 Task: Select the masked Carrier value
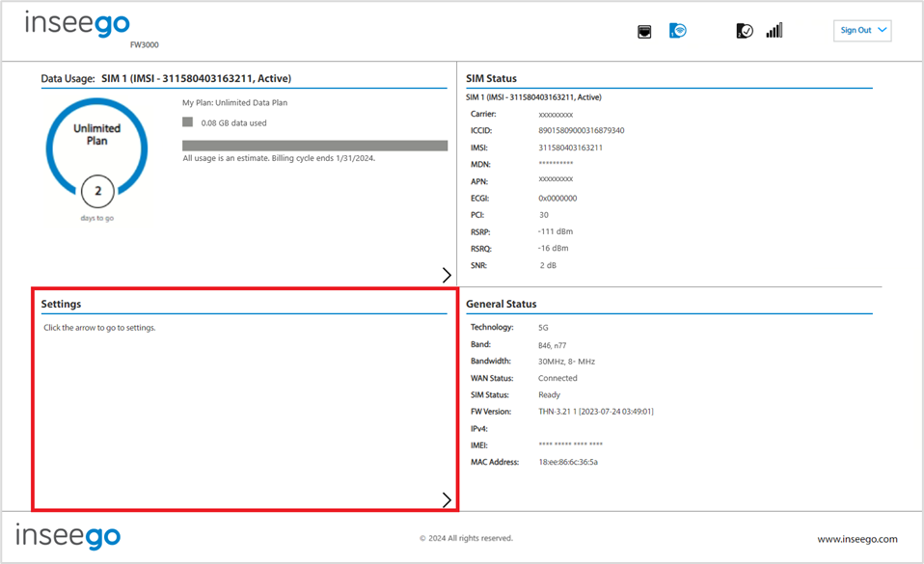click(x=556, y=115)
